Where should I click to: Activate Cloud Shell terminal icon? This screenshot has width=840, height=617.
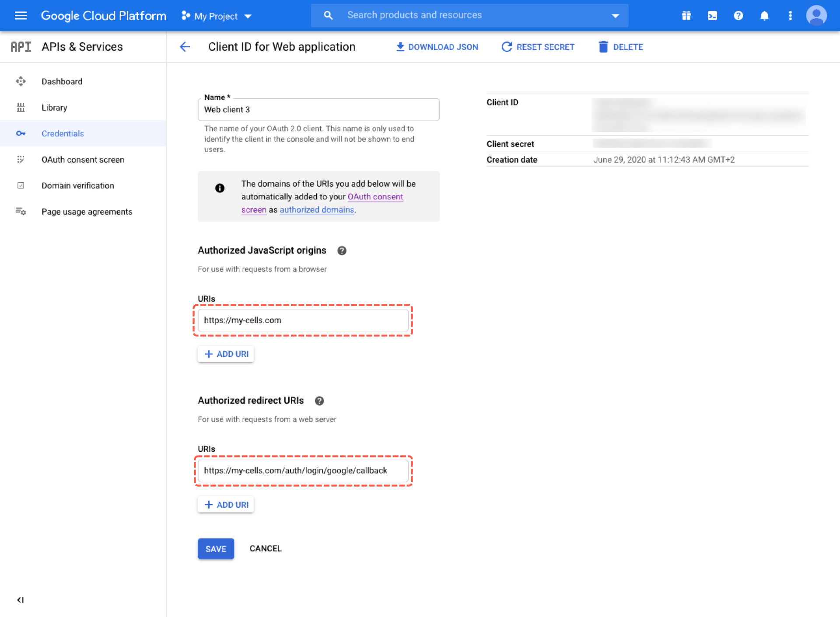point(712,16)
